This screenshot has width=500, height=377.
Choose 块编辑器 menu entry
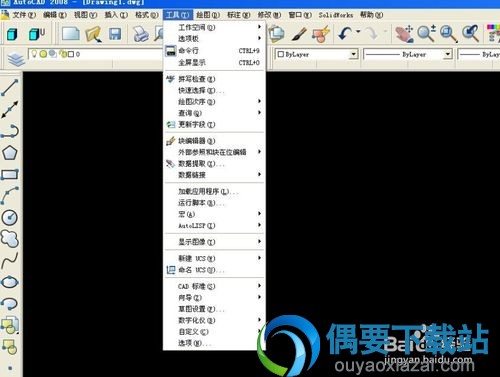click(214, 141)
